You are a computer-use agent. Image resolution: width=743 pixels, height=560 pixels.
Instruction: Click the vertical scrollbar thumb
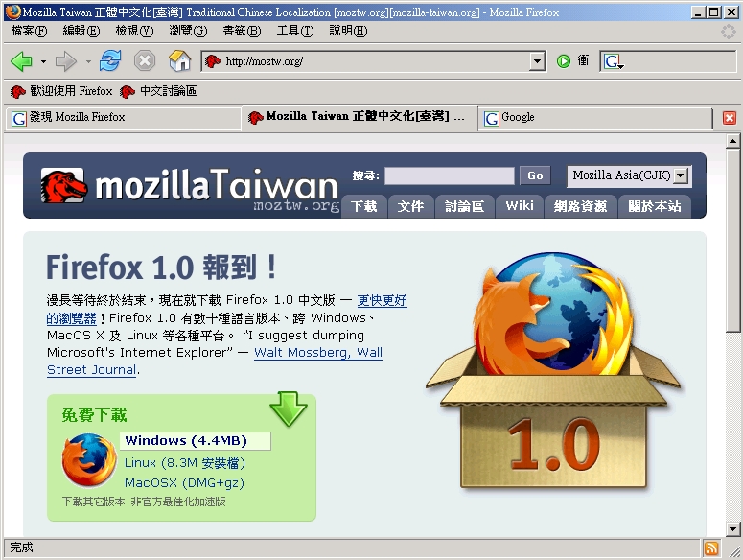[x=733, y=240]
